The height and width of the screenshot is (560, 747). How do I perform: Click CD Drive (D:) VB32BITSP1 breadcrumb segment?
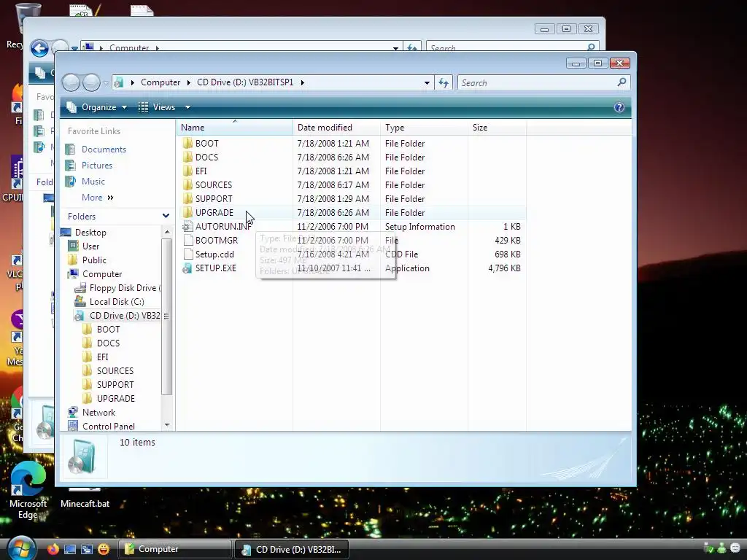point(245,82)
